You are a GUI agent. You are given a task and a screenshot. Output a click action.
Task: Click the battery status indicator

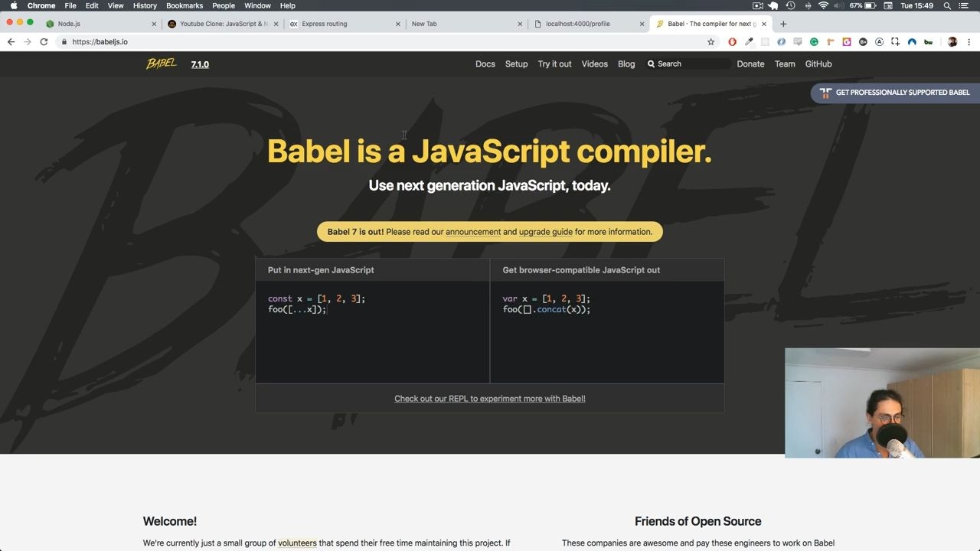point(864,5)
